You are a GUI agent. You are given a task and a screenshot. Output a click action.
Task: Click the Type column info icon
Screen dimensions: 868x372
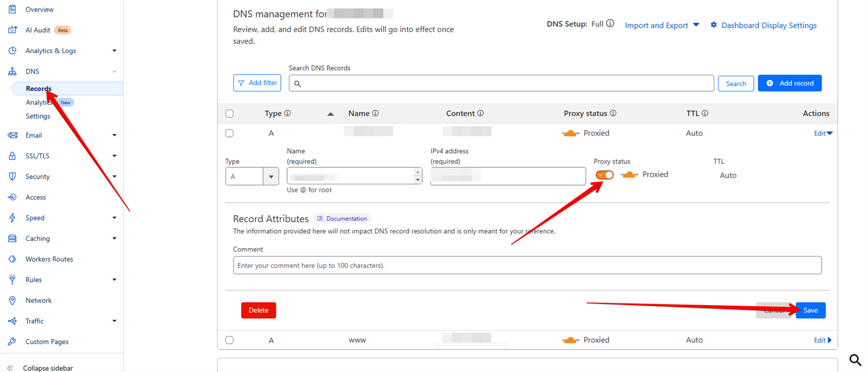pyautogui.click(x=287, y=114)
